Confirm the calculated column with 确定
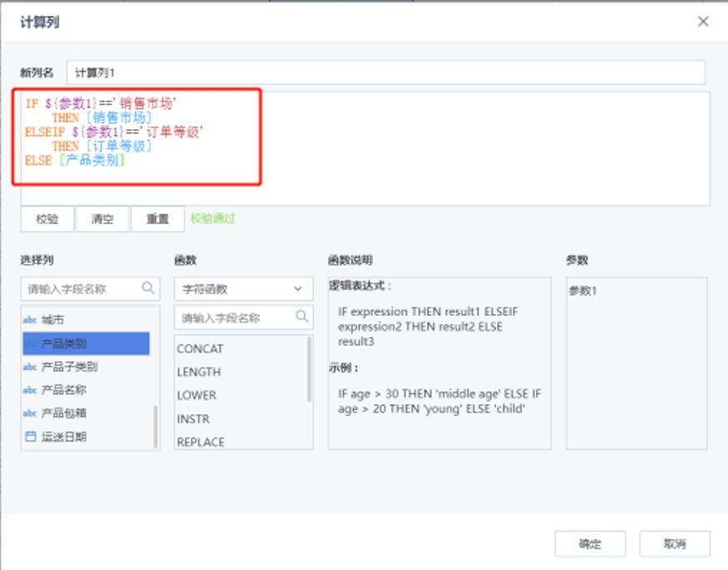The image size is (728, 570). click(x=590, y=543)
